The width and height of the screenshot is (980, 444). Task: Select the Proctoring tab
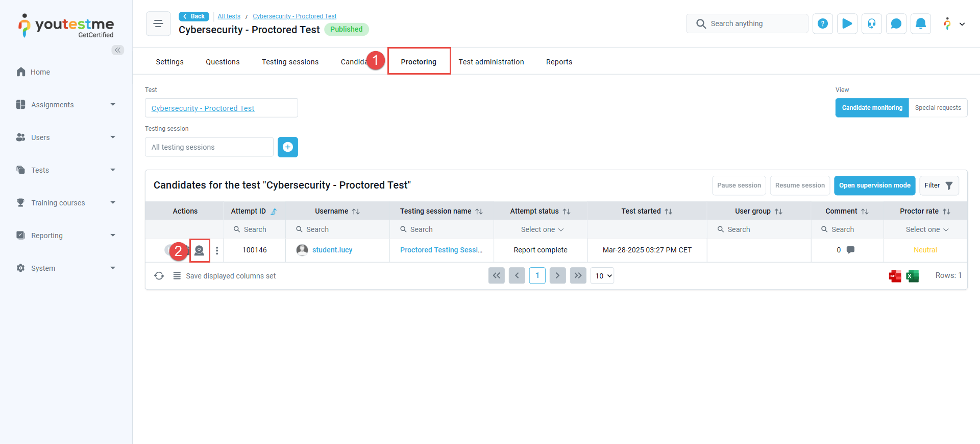tap(419, 62)
